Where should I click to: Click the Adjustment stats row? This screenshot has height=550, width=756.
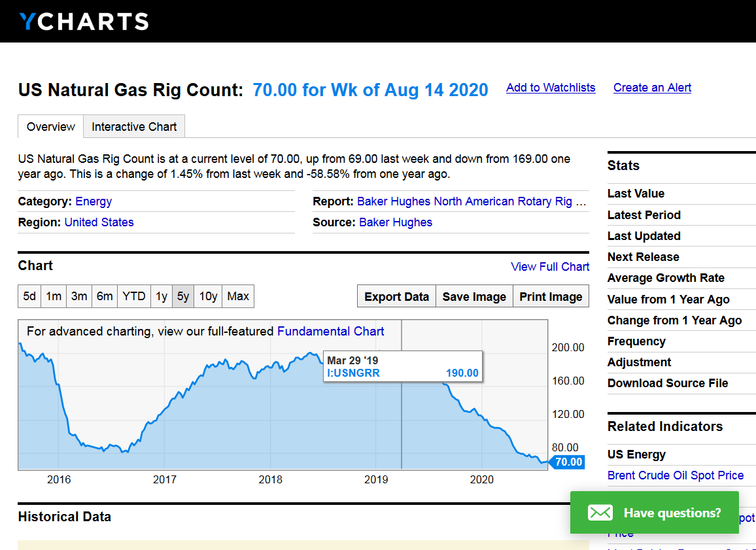coord(681,362)
